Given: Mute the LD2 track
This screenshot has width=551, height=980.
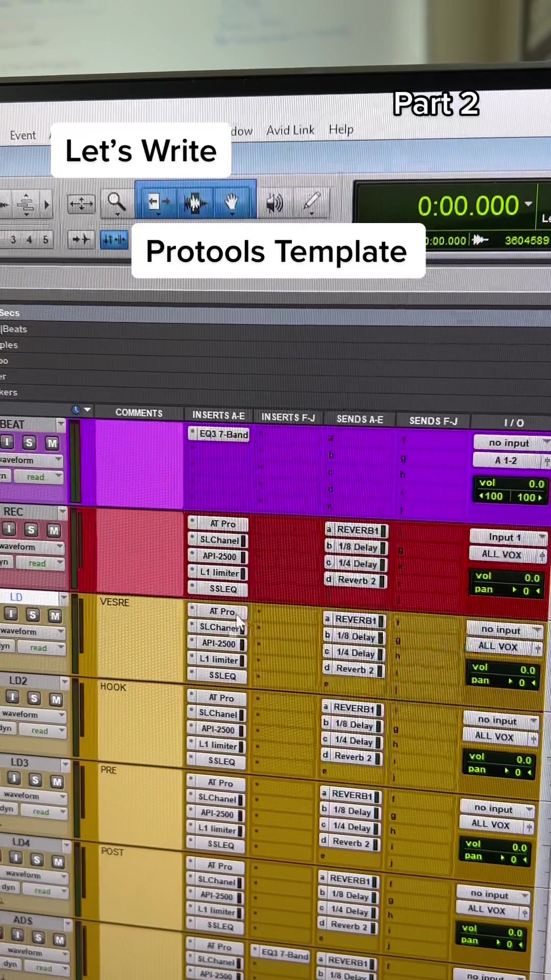Looking at the screenshot, I should pos(56,699).
